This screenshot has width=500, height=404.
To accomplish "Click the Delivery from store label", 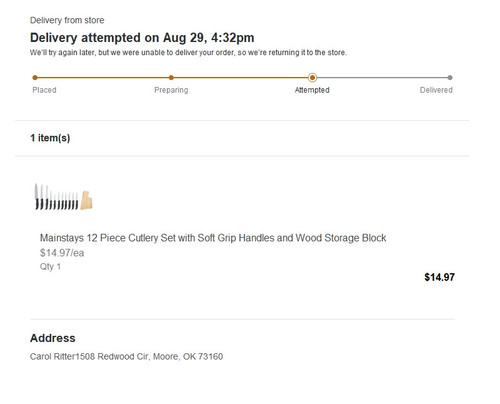I will pyautogui.click(x=67, y=20).
